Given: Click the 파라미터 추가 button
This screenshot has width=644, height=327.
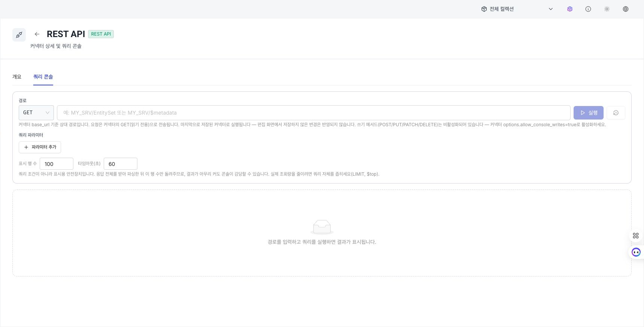Looking at the screenshot, I should point(40,147).
